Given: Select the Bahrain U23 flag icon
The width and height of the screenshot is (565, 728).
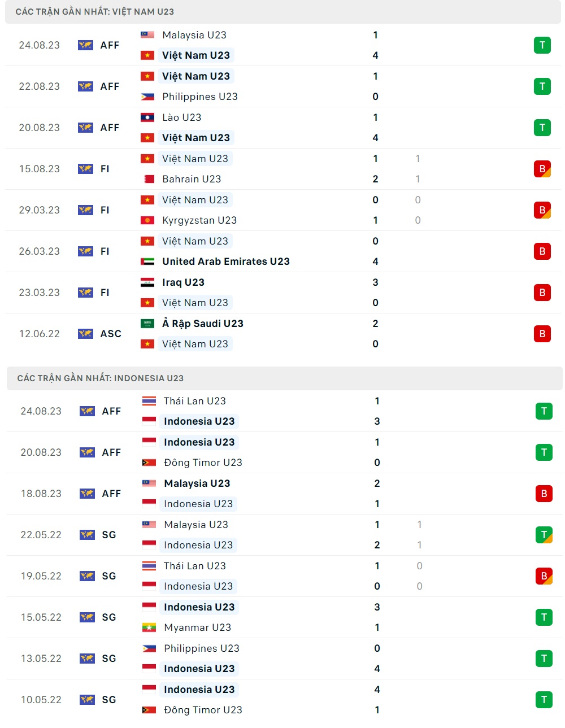Looking at the screenshot, I should [x=148, y=179].
